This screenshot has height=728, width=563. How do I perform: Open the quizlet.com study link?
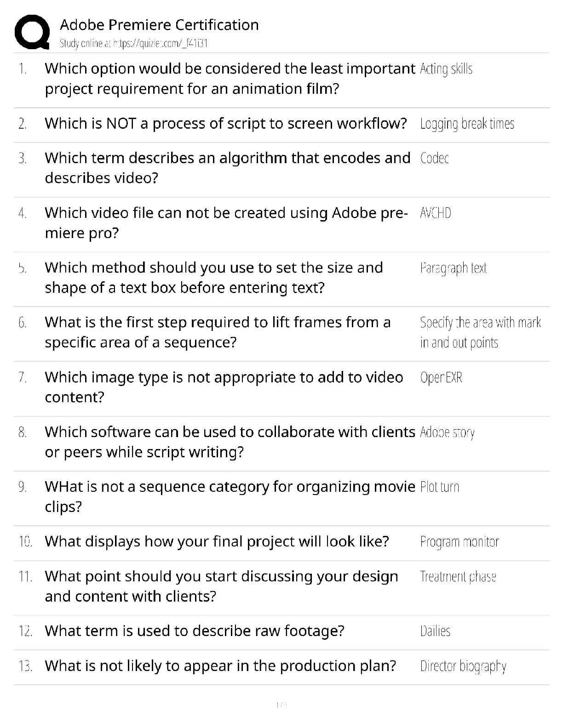coord(133,44)
